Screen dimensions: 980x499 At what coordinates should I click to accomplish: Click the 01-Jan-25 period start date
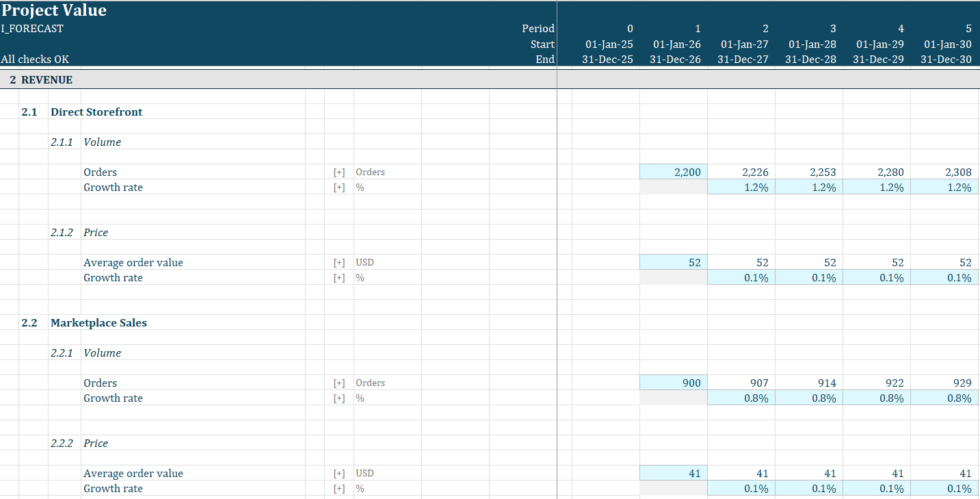(609, 44)
